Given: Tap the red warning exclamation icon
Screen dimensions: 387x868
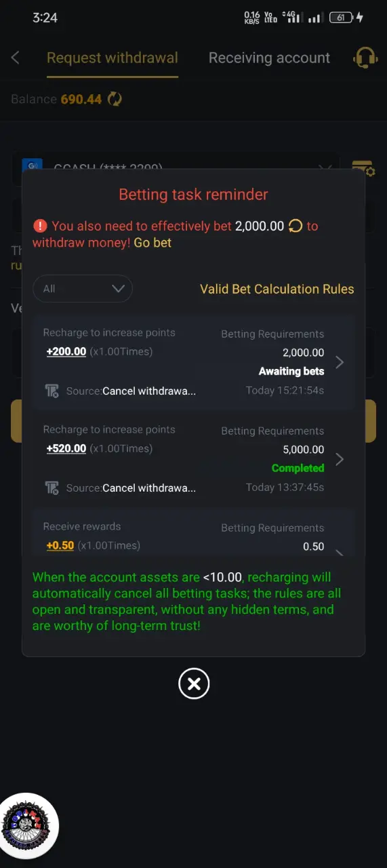Looking at the screenshot, I should (x=40, y=226).
